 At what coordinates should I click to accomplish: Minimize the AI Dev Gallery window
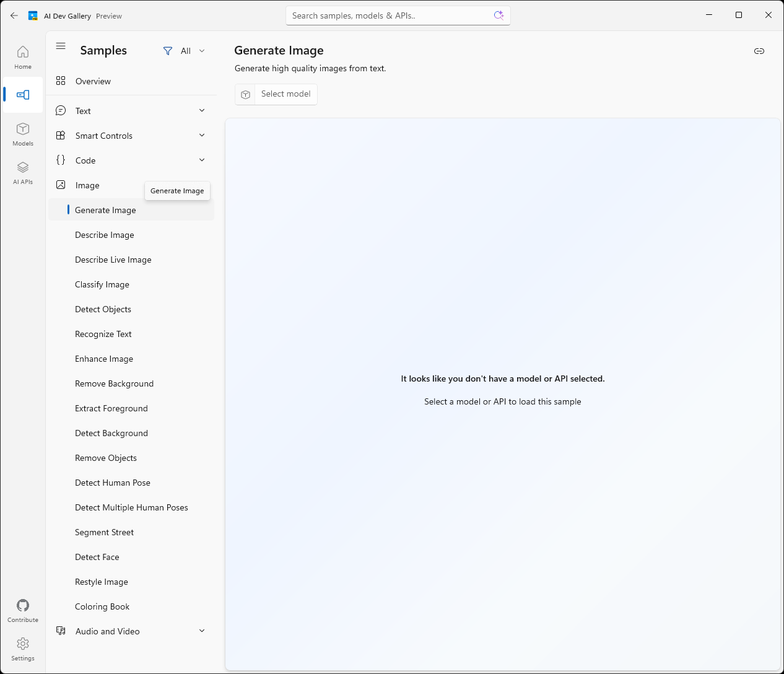click(709, 15)
